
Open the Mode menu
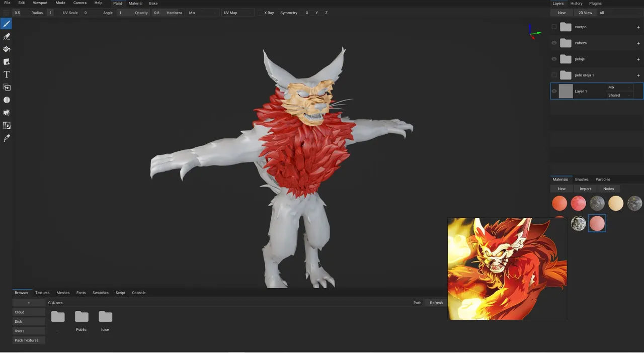60,3
